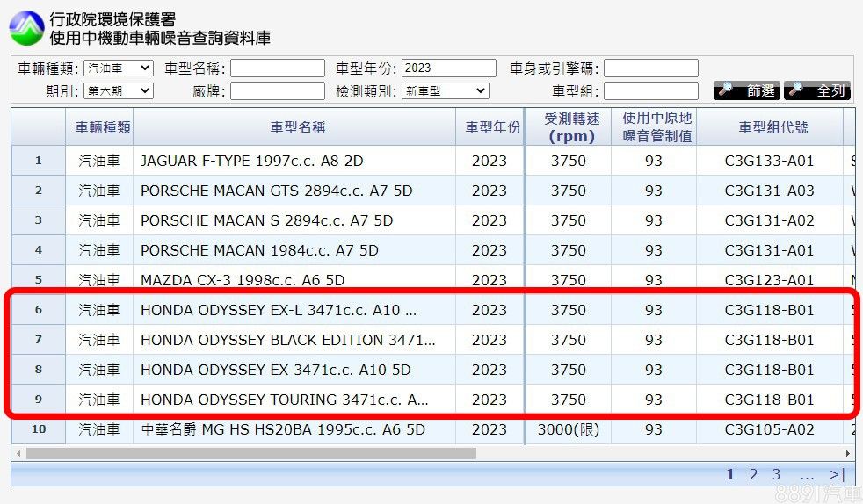Viewport: 863px width, 504px height.
Task: Click the horizontal scrollbar left arrow
Action: point(18,454)
